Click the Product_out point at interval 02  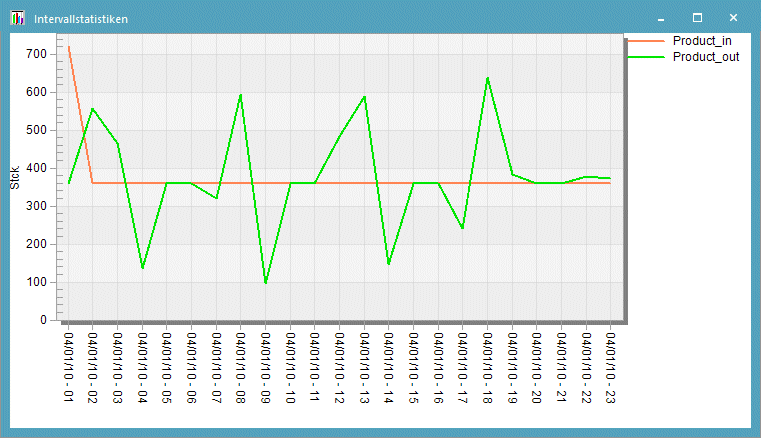[x=93, y=109]
